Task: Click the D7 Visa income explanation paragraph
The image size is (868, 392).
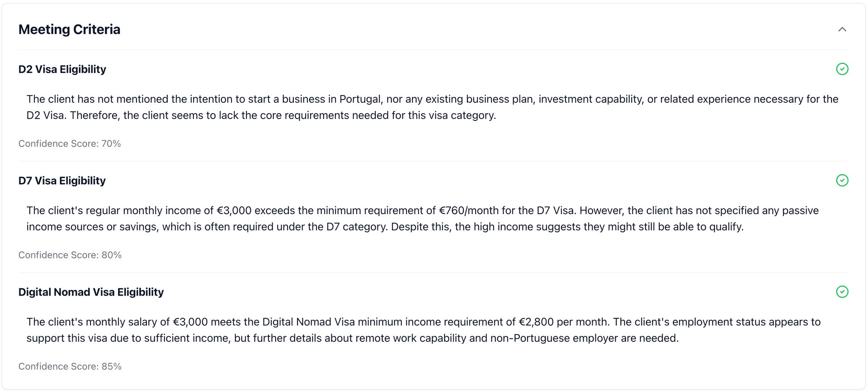Action: point(423,219)
